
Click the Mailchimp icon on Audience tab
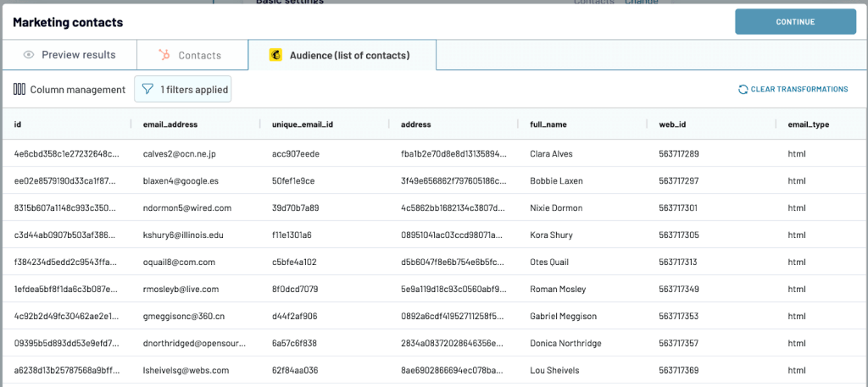point(275,55)
